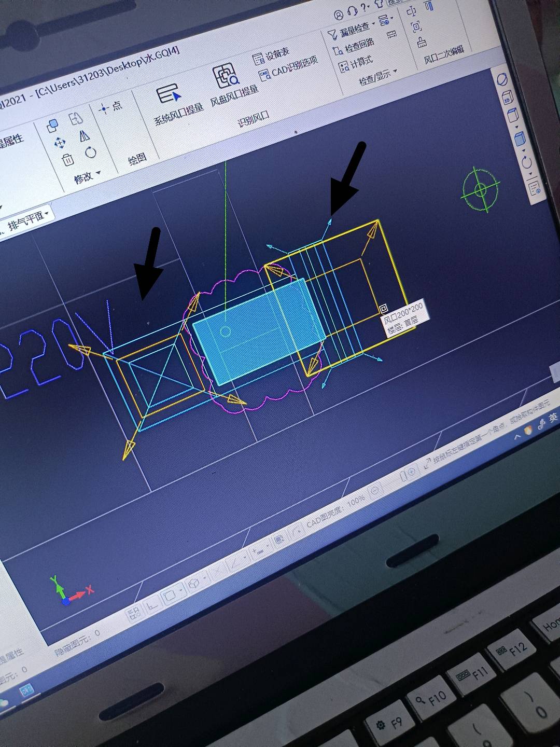The height and width of the screenshot is (747, 560).
Task: Click the headset support icon
Action: [353, 11]
